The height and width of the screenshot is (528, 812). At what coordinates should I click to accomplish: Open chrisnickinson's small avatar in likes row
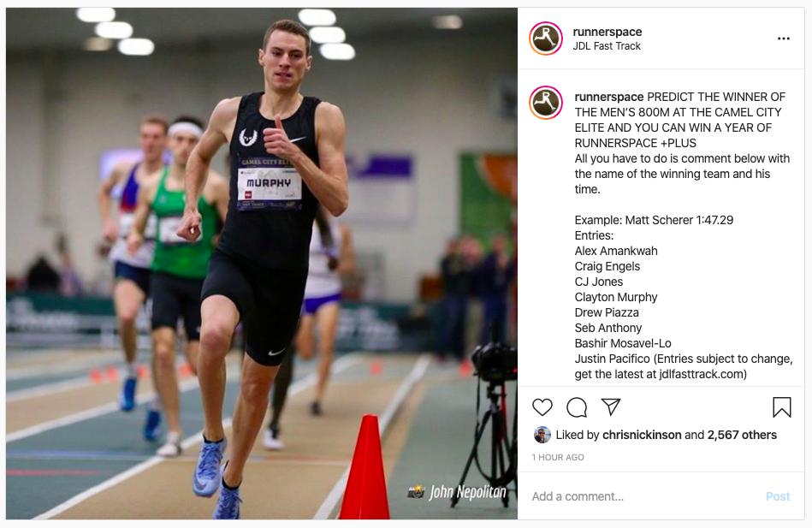(x=542, y=435)
